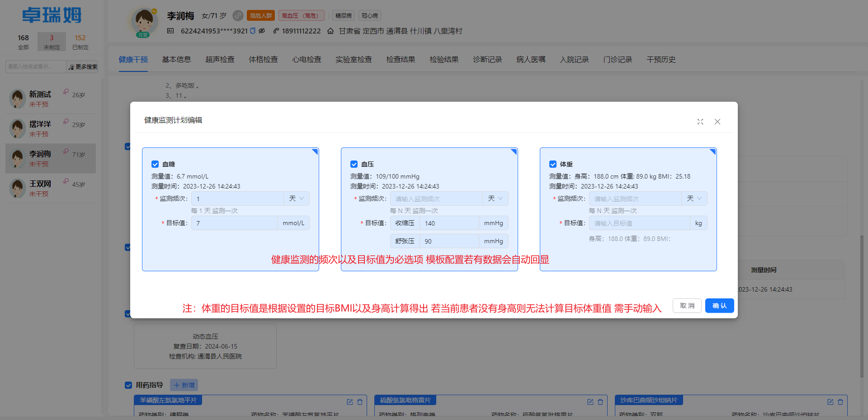Open the 血压 frequency unit 天 dropdown

click(x=495, y=198)
